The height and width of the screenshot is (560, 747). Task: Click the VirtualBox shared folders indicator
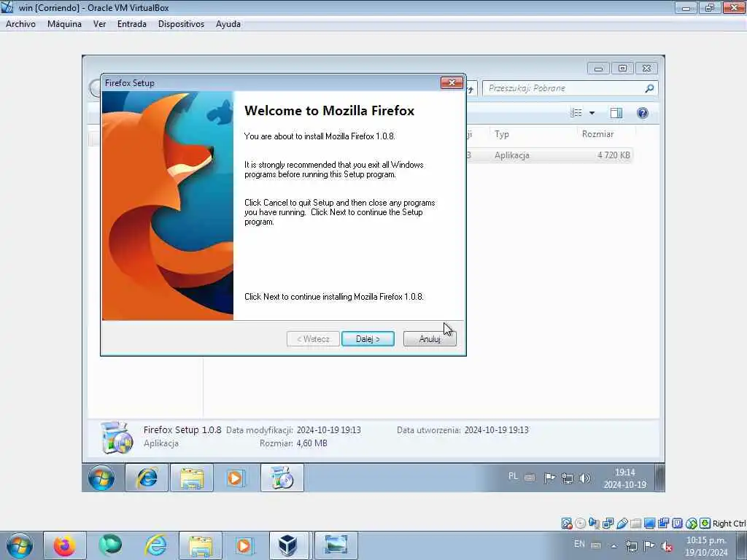point(635,524)
